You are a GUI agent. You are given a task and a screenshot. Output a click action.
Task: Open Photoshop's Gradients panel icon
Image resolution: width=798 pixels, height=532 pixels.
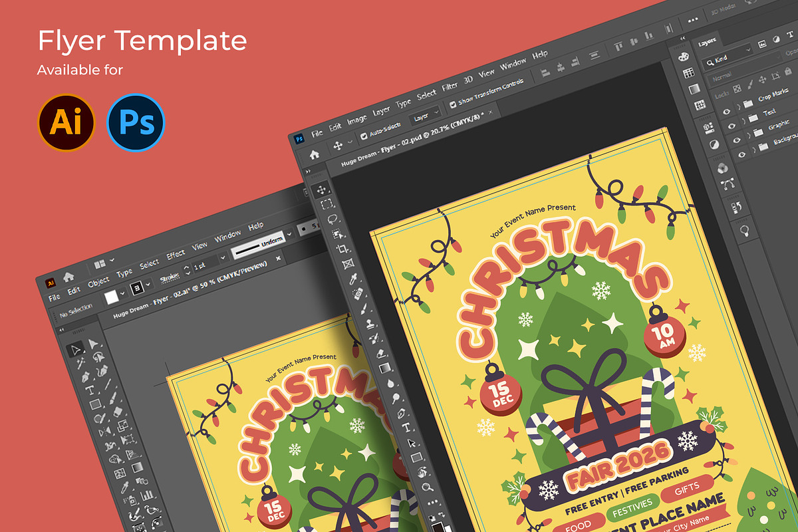point(694,88)
